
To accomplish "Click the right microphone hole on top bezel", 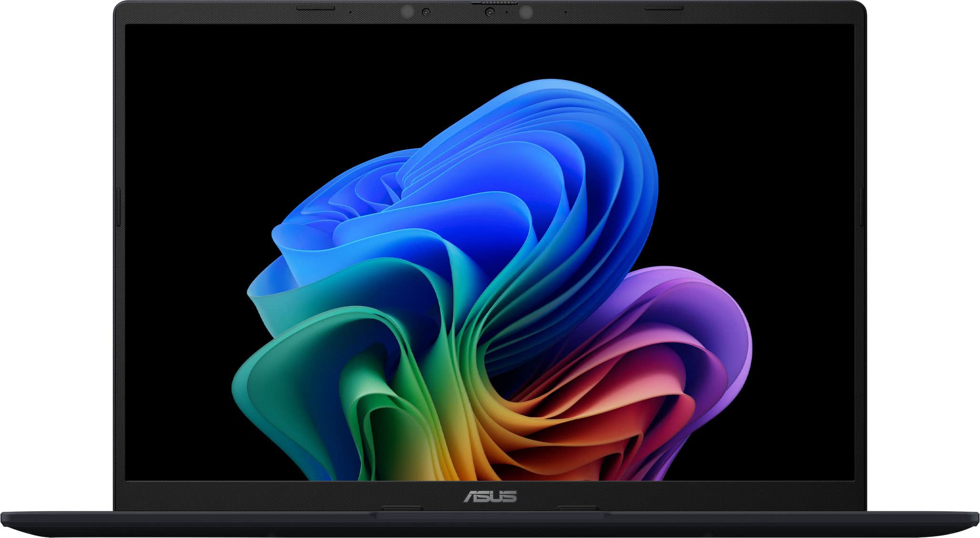I will (565, 11).
